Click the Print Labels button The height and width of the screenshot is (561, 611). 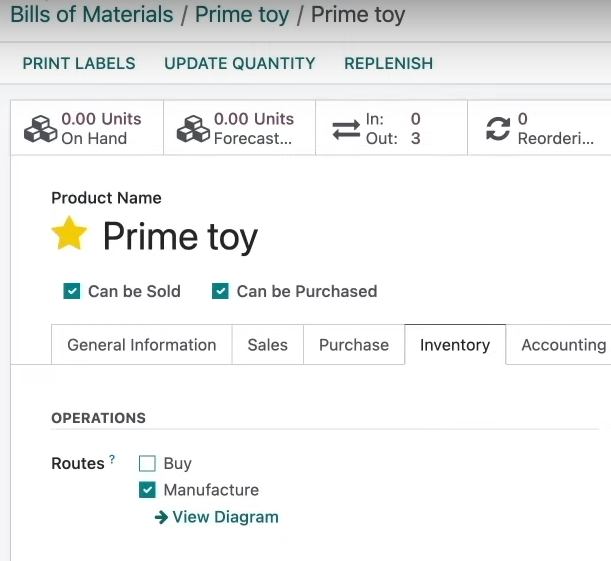(79, 64)
